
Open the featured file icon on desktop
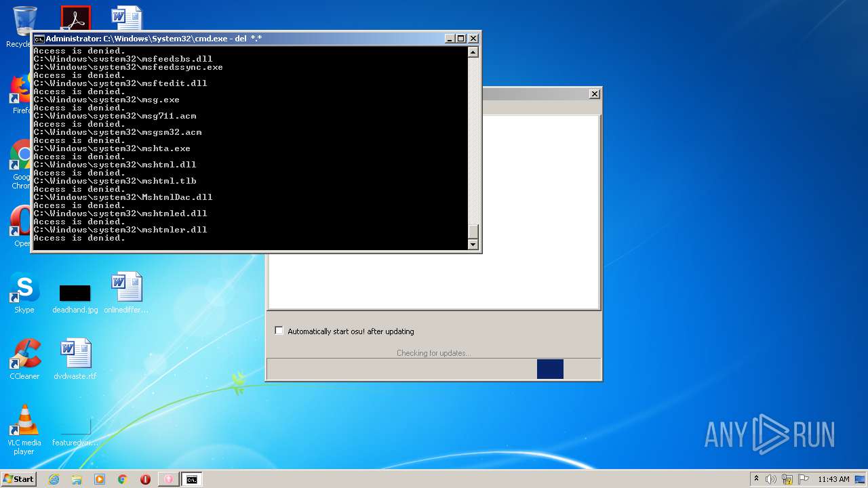click(x=75, y=432)
